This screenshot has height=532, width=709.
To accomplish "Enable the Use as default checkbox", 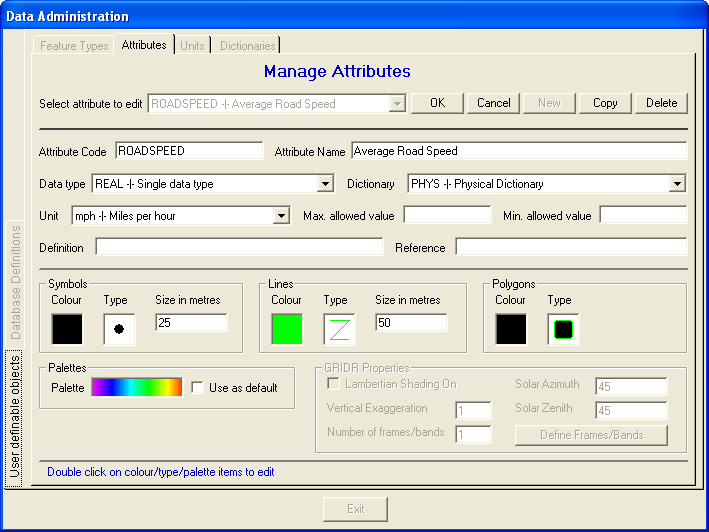I will [x=198, y=388].
